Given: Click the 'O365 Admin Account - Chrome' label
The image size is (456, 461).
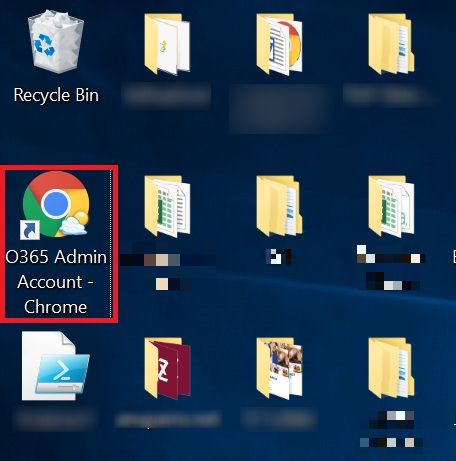Looking at the screenshot, I should (x=56, y=282).
